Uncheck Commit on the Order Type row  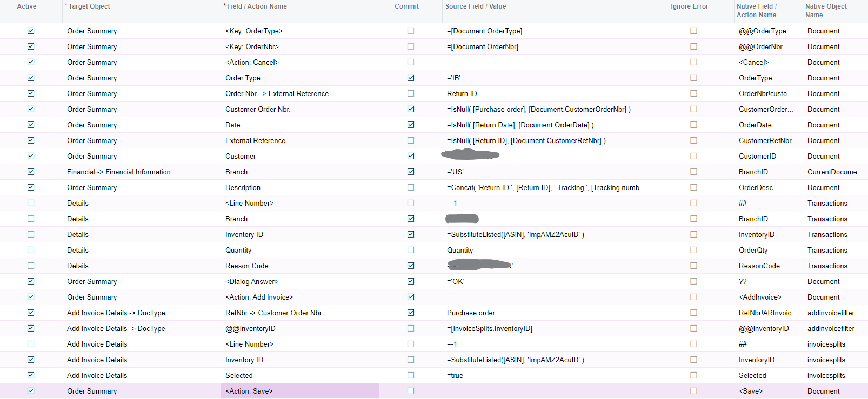click(411, 78)
